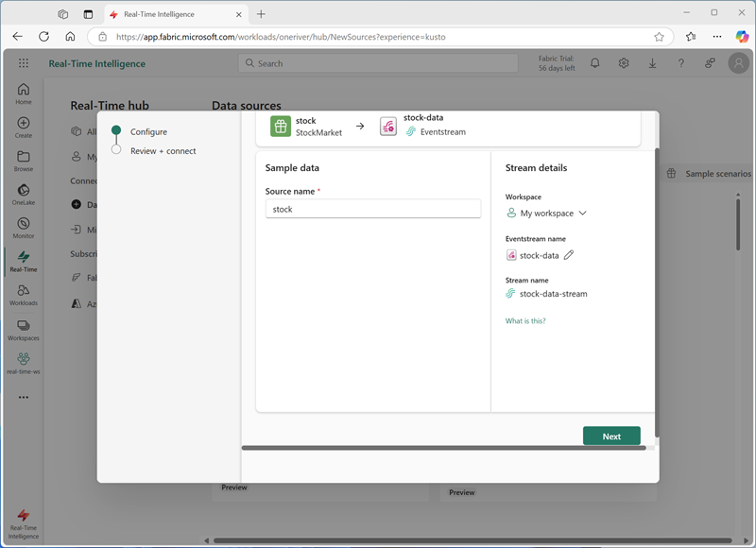The width and height of the screenshot is (756, 548).
Task: Open the Browse section in sidebar
Action: (x=23, y=161)
